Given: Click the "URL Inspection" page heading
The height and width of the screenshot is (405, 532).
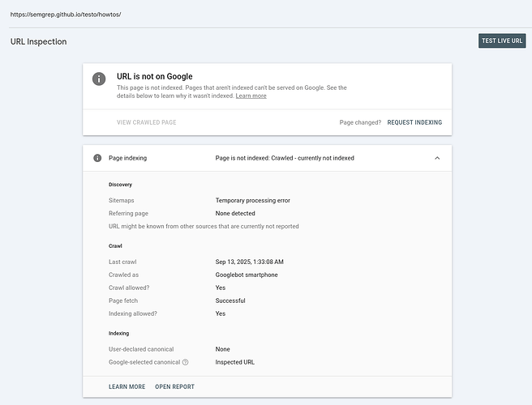Looking at the screenshot, I should tap(38, 41).
